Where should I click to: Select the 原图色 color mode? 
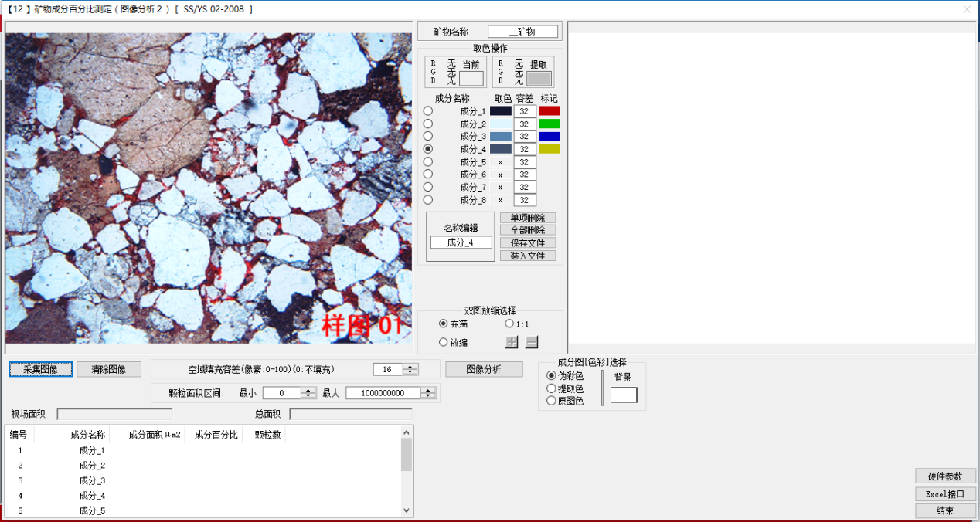(x=551, y=401)
